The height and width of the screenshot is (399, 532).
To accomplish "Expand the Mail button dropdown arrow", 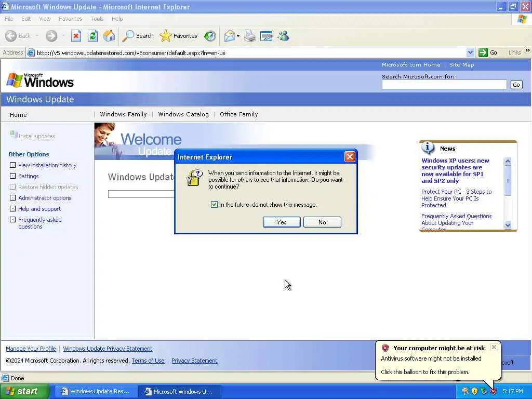I will tap(238, 36).
